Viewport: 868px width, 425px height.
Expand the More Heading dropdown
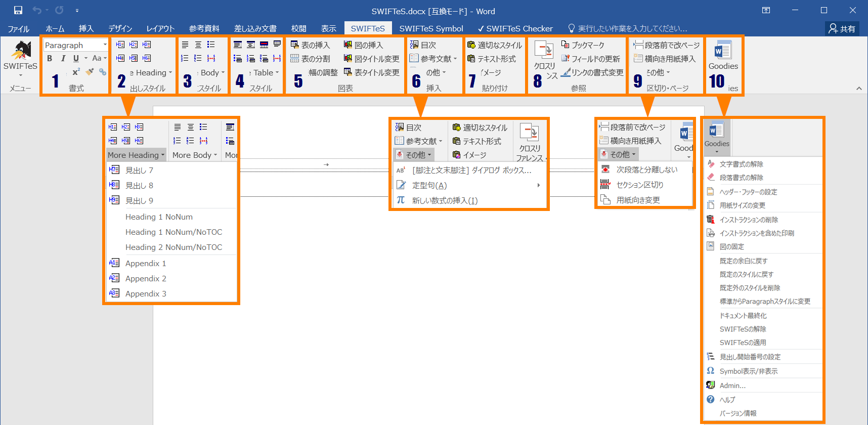136,155
